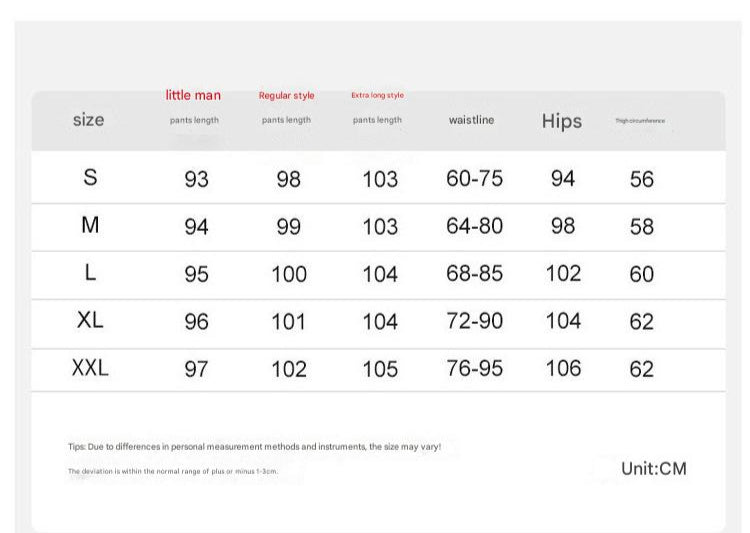The image size is (750, 533).
Task: Select the 'waistline' column header
Action: (471, 120)
